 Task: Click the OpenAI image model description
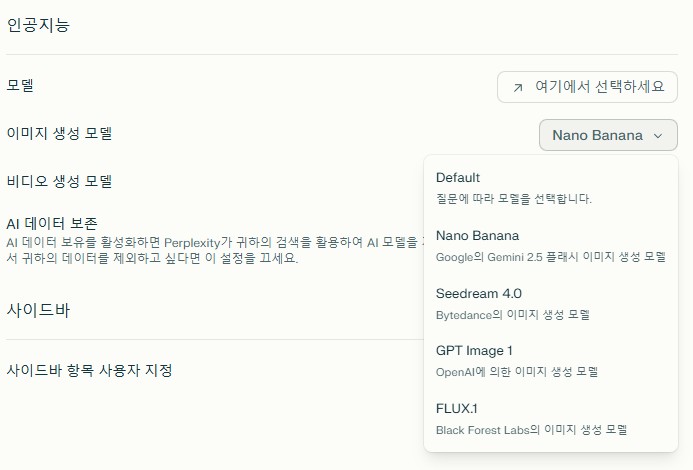[516, 371]
